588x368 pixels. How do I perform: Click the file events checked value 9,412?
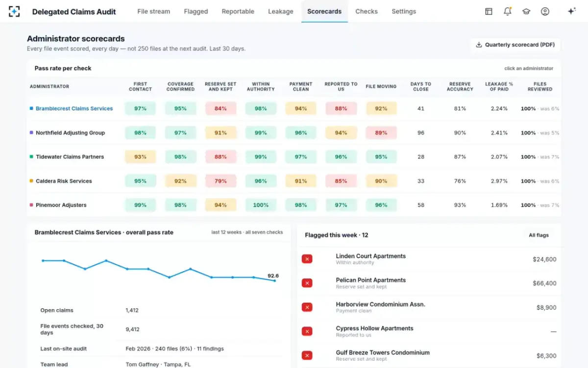click(132, 330)
